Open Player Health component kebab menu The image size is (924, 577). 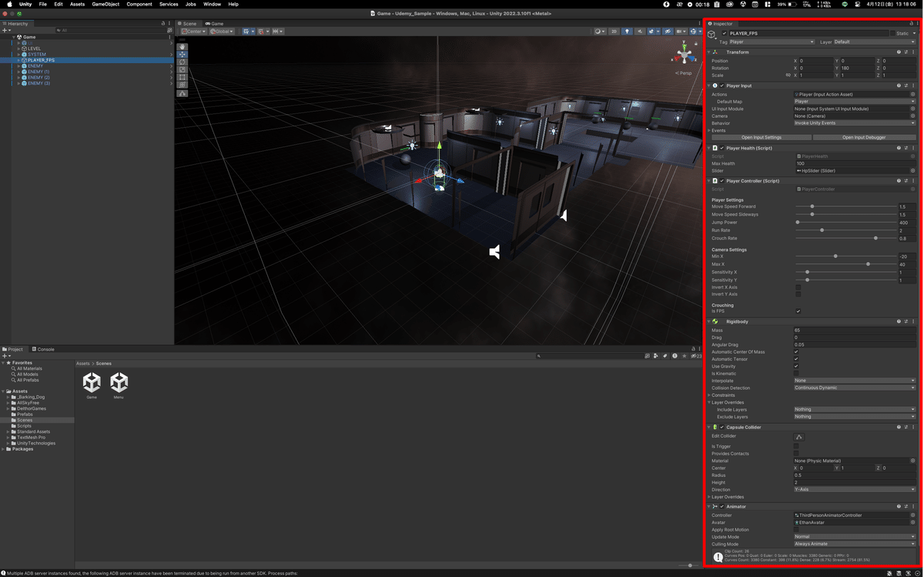pyautogui.click(x=913, y=148)
